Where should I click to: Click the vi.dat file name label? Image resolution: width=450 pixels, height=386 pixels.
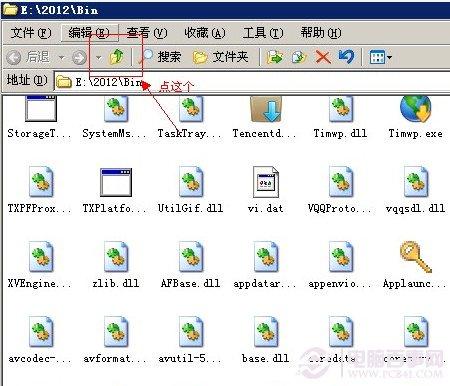[265, 209]
